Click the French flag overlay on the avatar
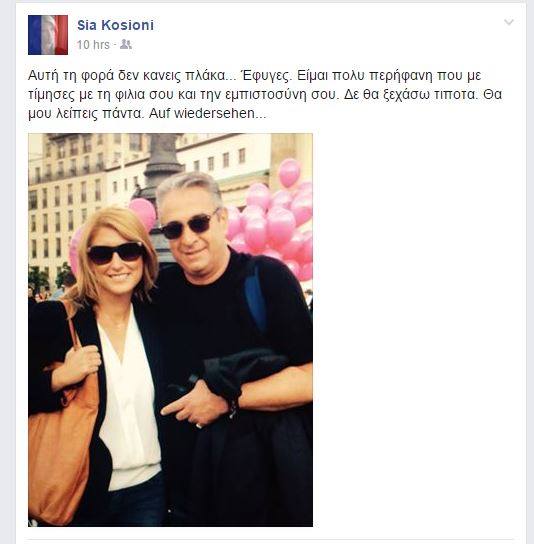This screenshot has height=544, width=534. point(48,35)
